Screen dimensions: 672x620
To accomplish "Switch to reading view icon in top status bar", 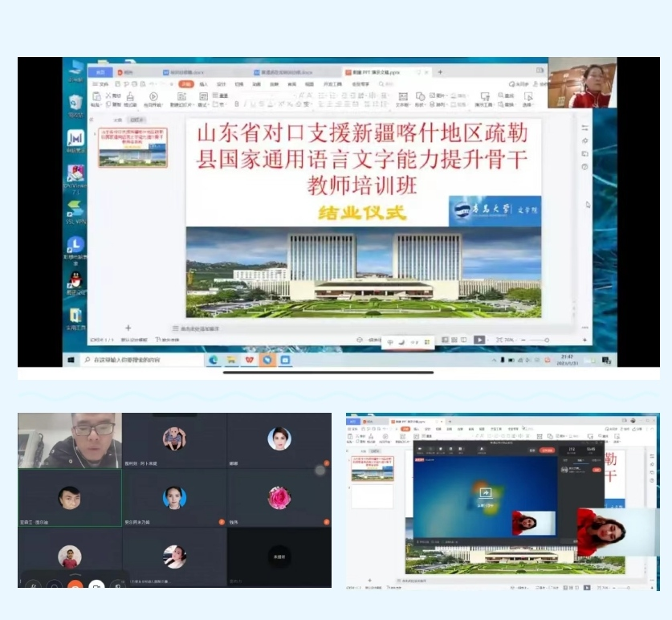I will (464, 340).
